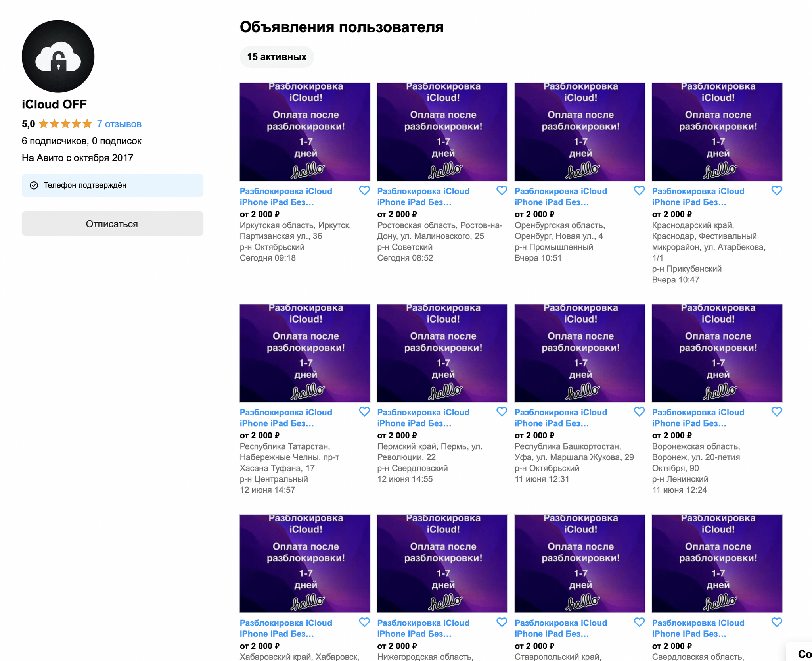Click the Пермь listing thumbnail image
The height and width of the screenshot is (661, 812).
pyautogui.click(x=442, y=353)
